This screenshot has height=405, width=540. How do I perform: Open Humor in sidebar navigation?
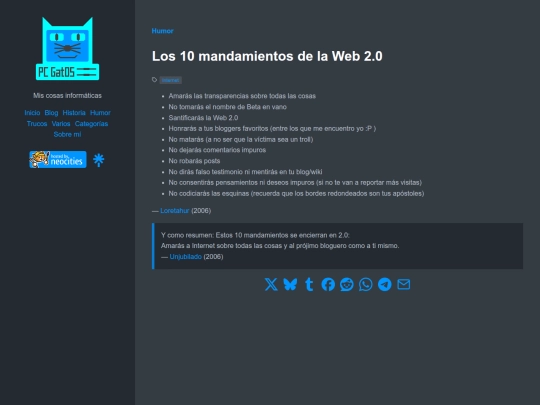click(x=100, y=113)
